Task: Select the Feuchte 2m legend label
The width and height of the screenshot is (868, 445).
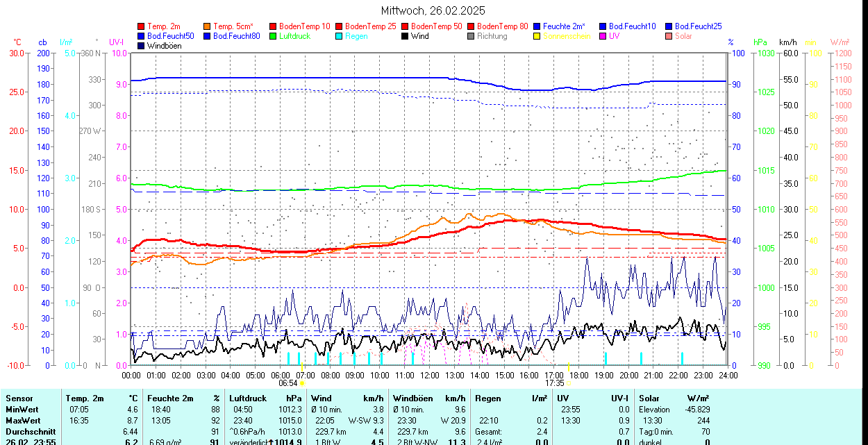Action: point(564,26)
